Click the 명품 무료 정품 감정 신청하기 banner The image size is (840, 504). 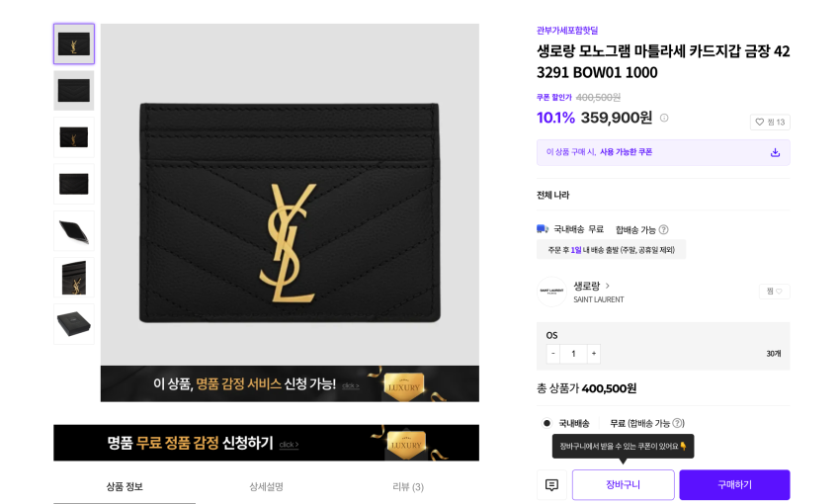click(266, 443)
